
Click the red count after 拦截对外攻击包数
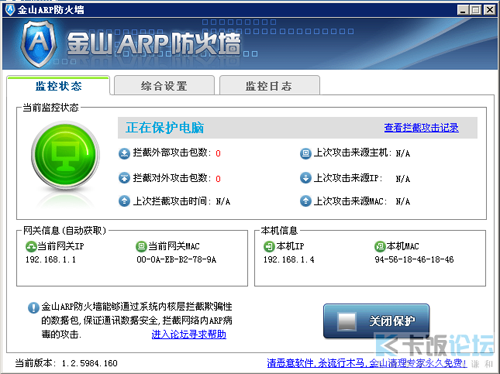[218, 179]
